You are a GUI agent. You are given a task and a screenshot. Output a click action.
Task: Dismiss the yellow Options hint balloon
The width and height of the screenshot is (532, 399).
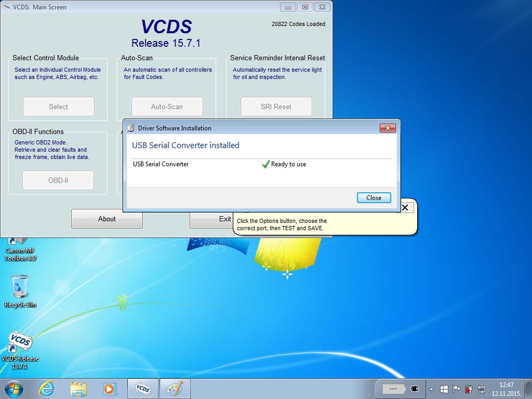(x=405, y=207)
